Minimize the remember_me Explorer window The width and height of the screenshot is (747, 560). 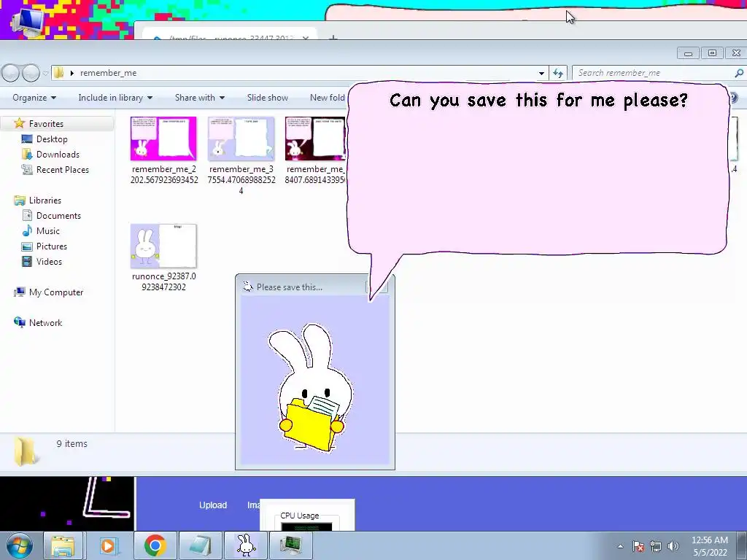[688, 52]
